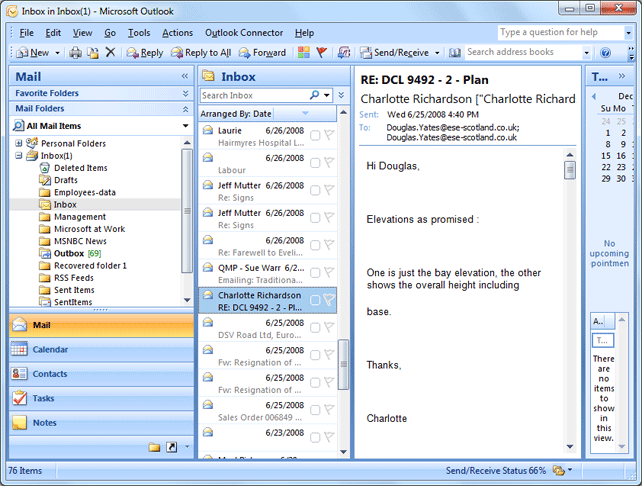This screenshot has height=486, width=642.
Task: Open the Actions menu
Action: pos(177,33)
